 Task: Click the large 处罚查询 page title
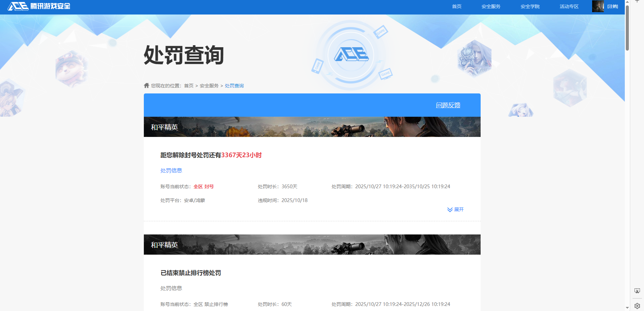pos(184,55)
